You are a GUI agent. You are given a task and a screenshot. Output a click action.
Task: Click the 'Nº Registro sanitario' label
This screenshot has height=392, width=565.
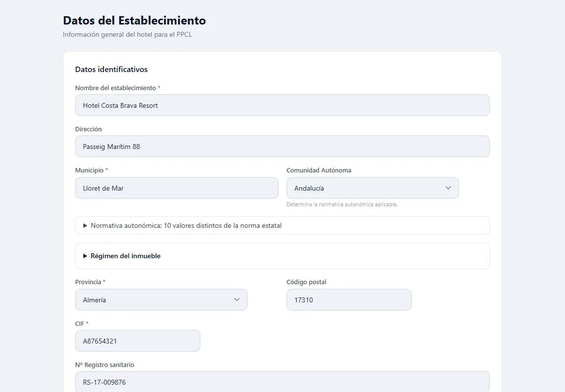tap(104, 365)
